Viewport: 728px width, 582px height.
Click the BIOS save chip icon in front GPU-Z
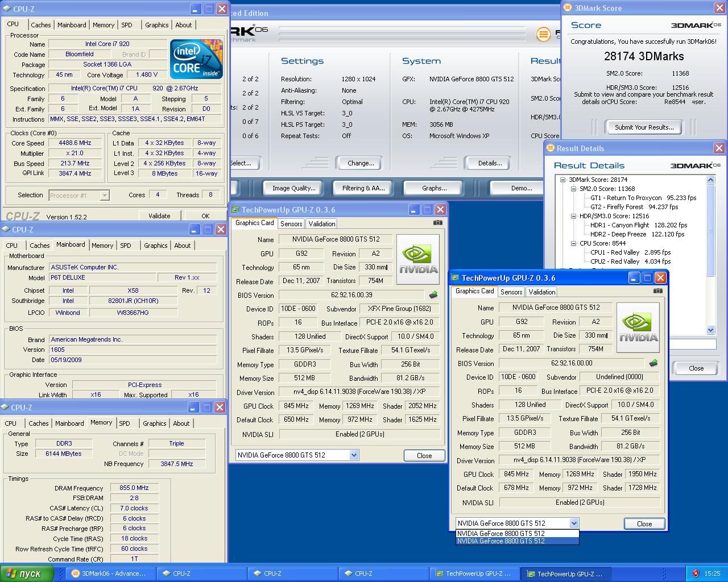click(x=653, y=363)
